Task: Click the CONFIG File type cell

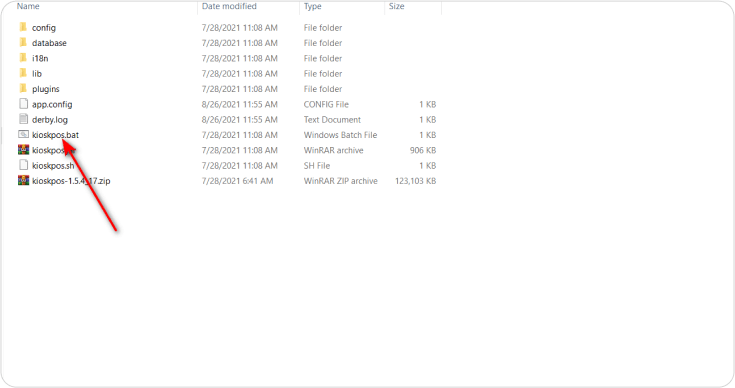Action: click(x=326, y=104)
